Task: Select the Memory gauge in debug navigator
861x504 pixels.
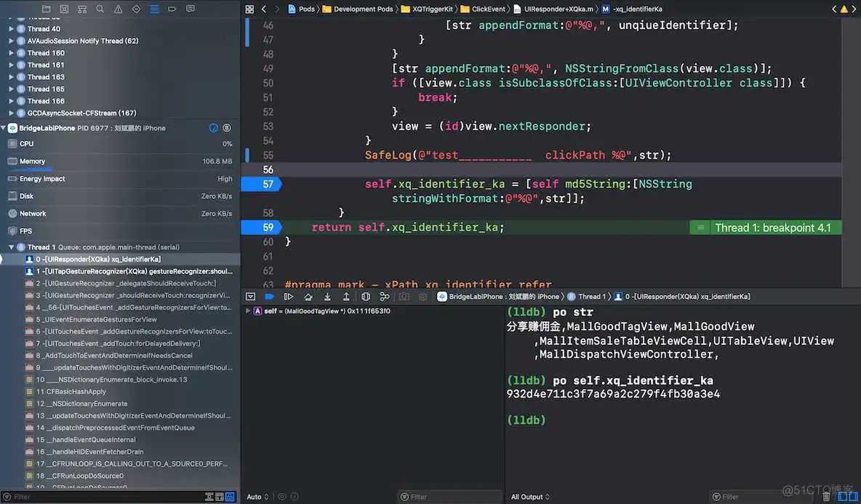Action: [32, 161]
